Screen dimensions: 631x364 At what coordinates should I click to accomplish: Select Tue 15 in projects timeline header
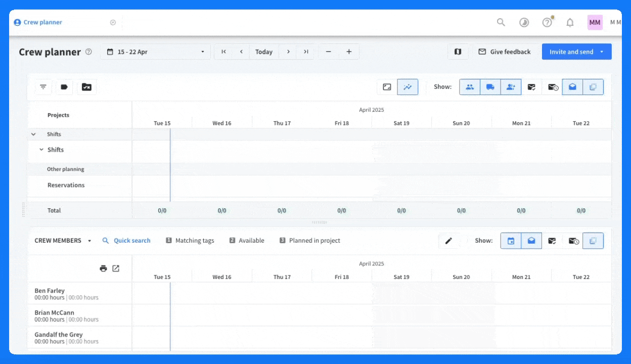point(162,123)
